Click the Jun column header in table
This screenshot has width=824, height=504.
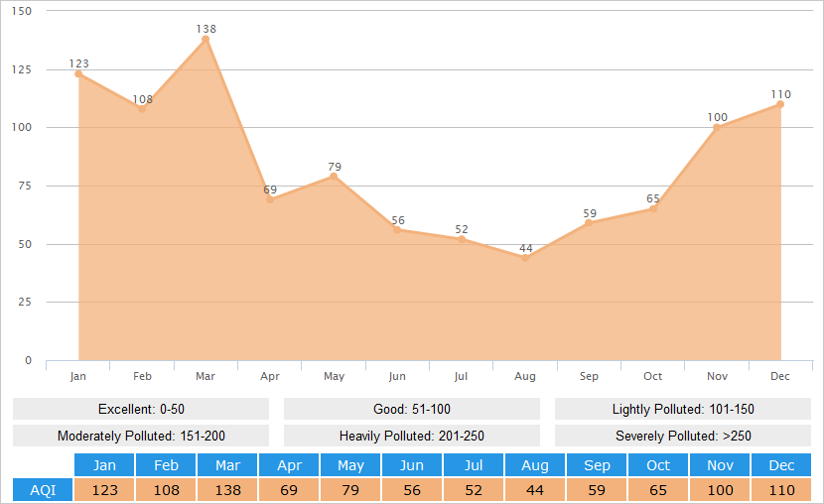412,465
